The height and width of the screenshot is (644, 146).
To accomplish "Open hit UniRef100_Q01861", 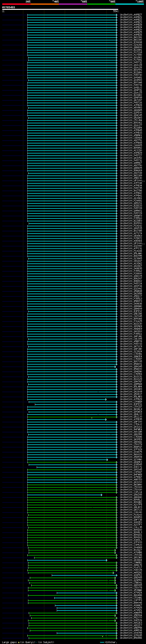I will 131,57.
